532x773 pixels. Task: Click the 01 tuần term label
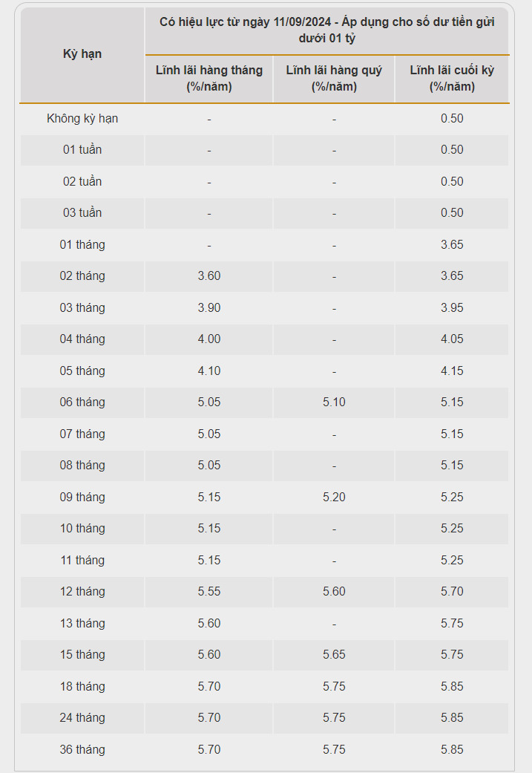point(82,150)
